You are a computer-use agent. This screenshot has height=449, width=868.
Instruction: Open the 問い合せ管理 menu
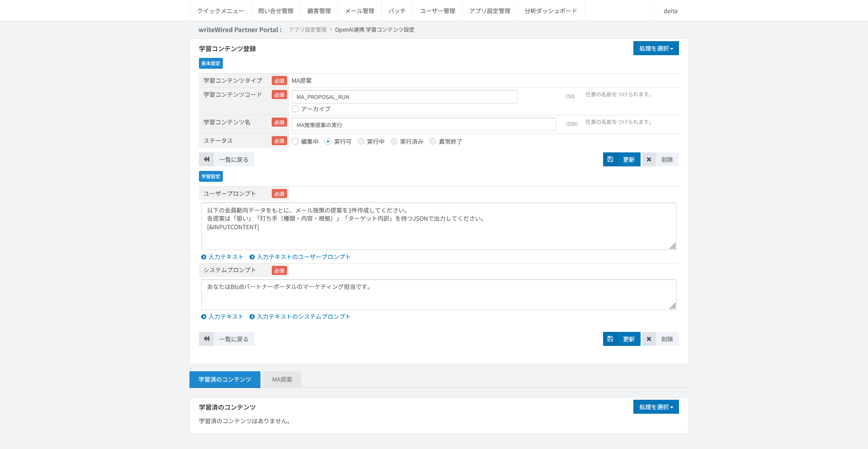(x=276, y=11)
